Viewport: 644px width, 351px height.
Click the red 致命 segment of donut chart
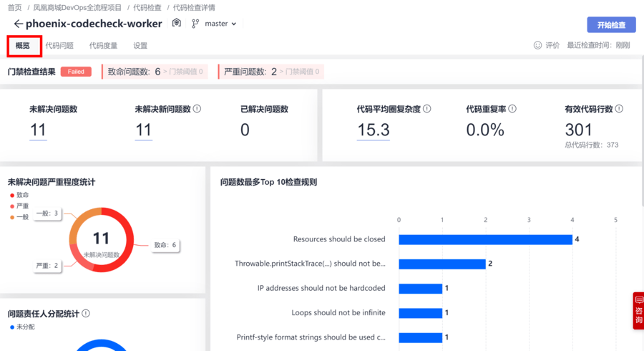point(130,240)
